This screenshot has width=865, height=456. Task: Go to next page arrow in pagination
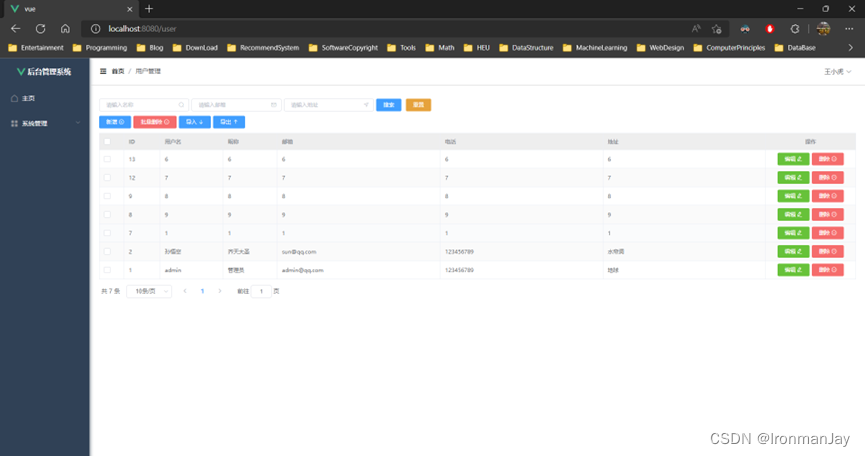tap(220, 291)
